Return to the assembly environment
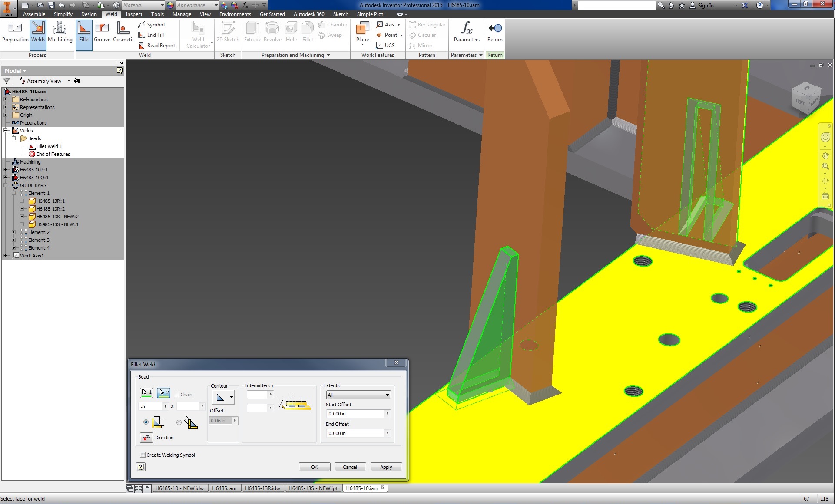The width and height of the screenshot is (835, 504). [x=495, y=33]
